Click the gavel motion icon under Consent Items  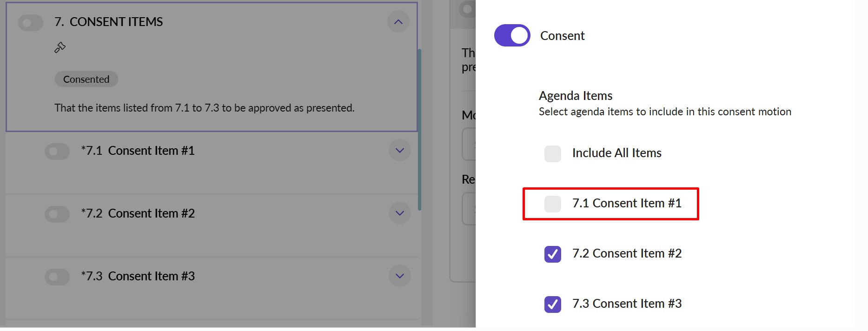[x=60, y=47]
